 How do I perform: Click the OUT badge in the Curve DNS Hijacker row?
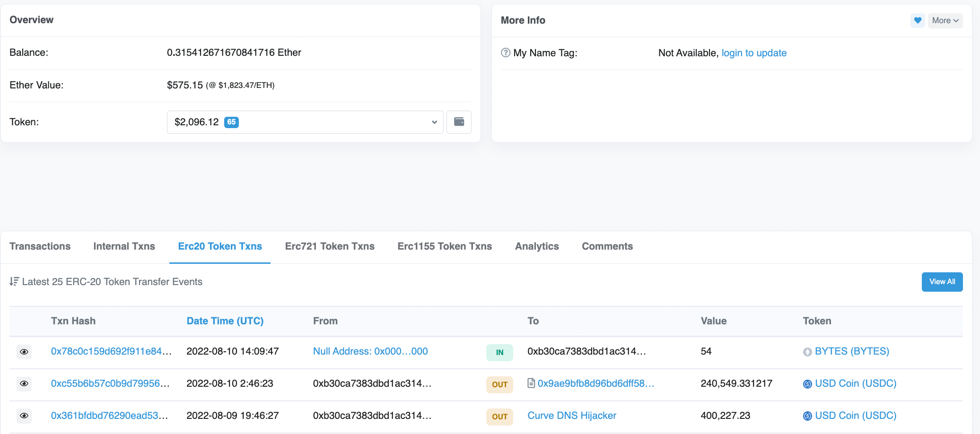[x=499, y=417]
